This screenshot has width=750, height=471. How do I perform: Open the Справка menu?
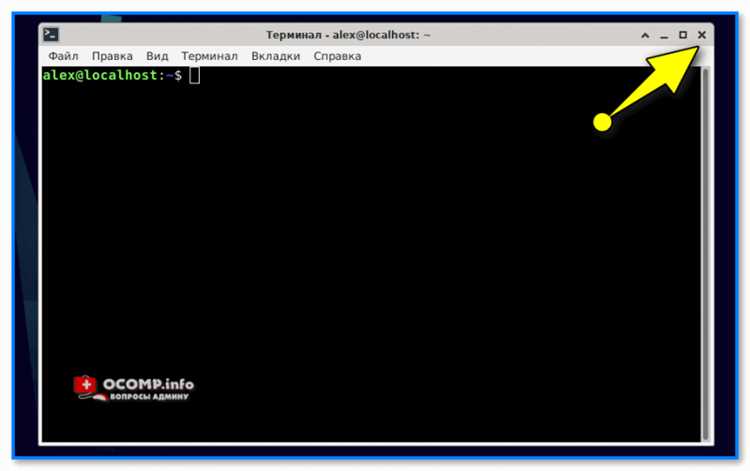point(337,56)
